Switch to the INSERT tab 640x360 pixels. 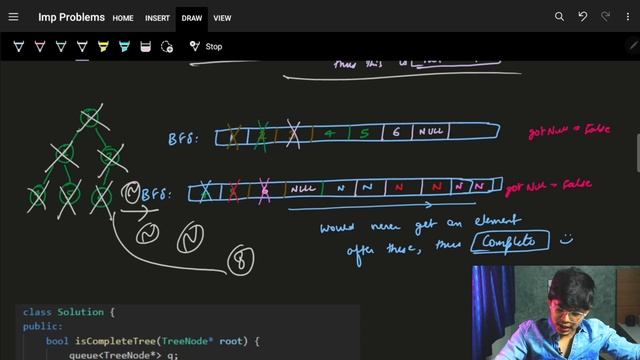pos(157,18)
